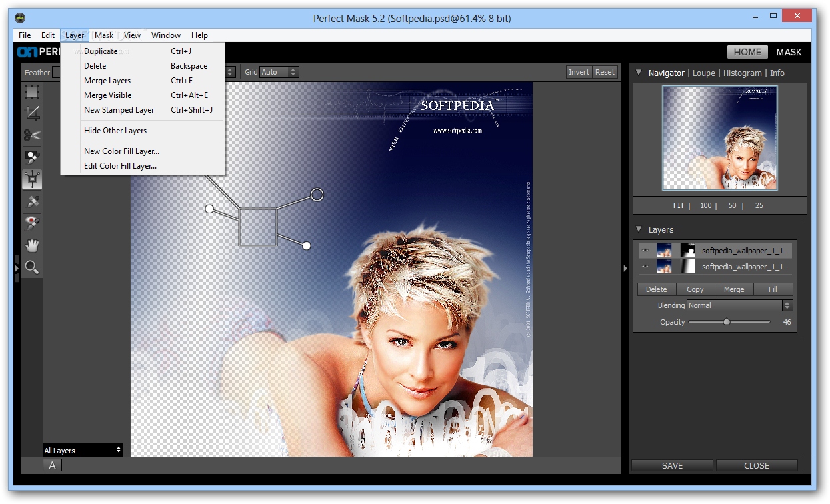Open the Window menu
Viewport: 830px width, 504px height.
[x=166, y=35]
